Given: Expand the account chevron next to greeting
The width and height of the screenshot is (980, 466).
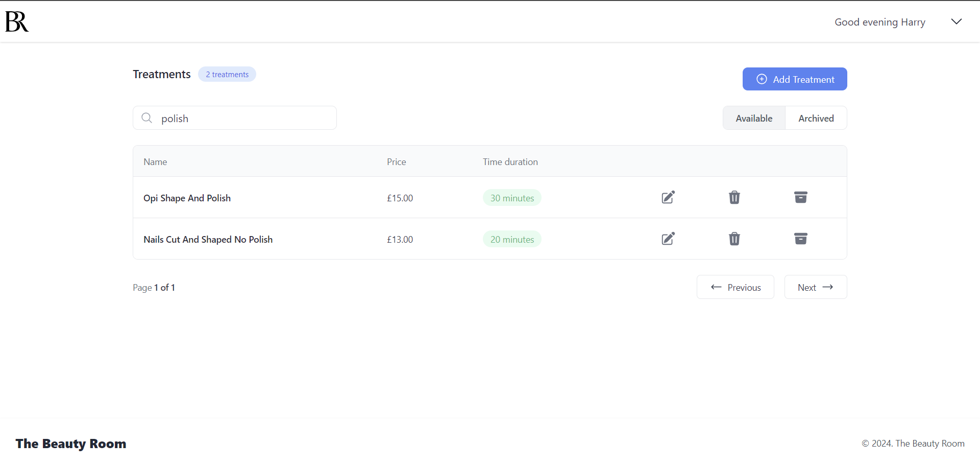Looking at the screenshot, I should pos(956,21).
